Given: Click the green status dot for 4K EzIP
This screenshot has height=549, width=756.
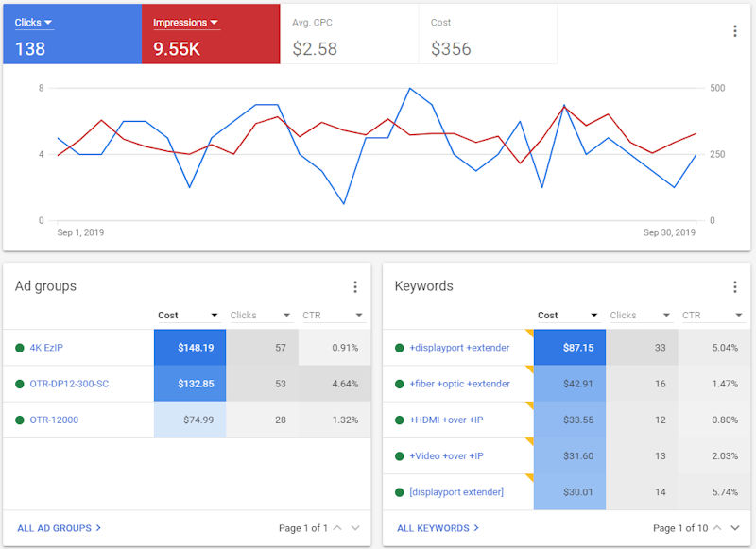Looking at the screenshot, I should 20,348.
